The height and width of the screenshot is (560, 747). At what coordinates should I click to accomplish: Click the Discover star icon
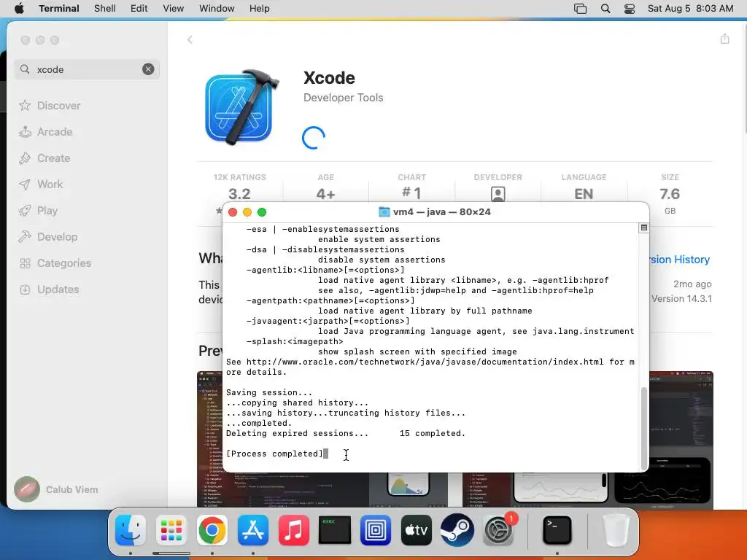(x=25, y=105)
